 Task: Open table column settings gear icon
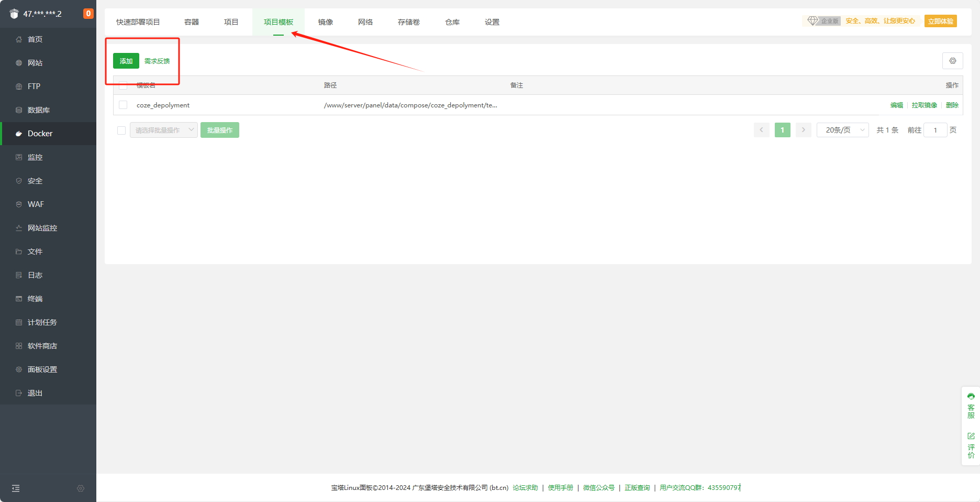coord(953,61)
